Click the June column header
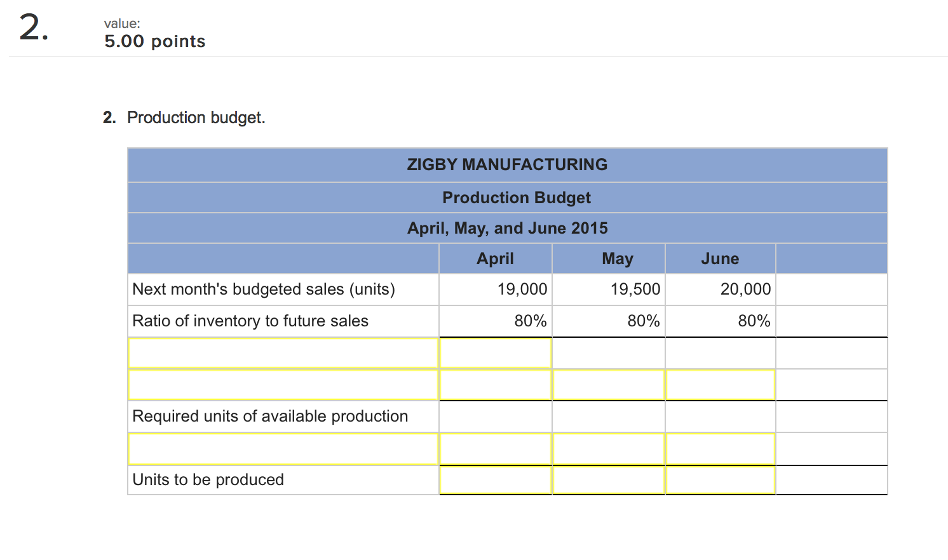This screenshot has width=948, height=560. 720,259
